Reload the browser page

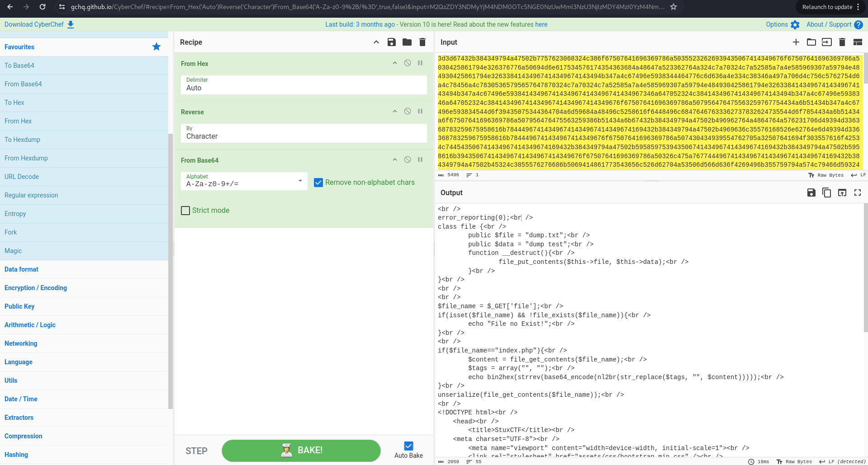pos(42,7)
